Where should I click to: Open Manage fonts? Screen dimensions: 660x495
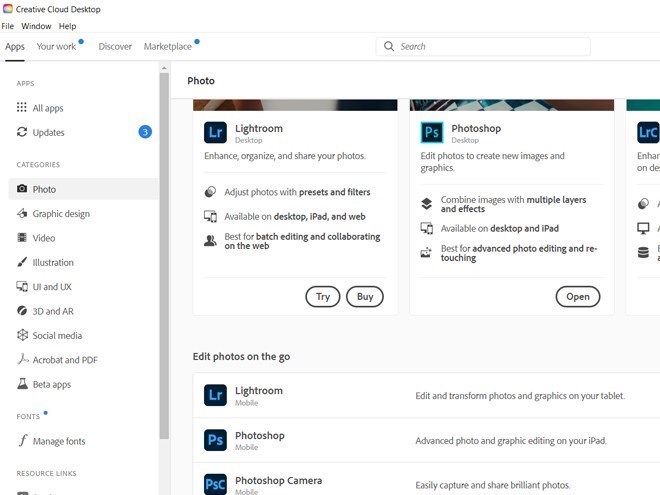pyautogui.click(x=83, y=441)
